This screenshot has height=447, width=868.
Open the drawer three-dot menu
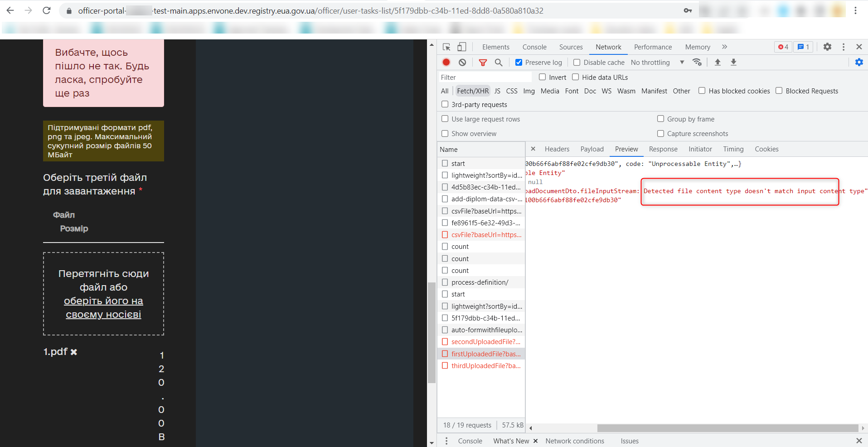click(446, 441)
